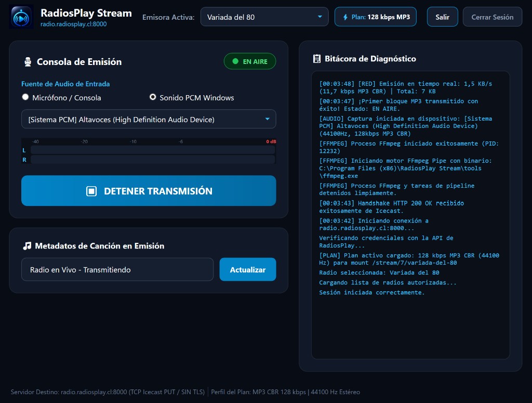
Task: Click the [FFMPEG] Iniciando motor FFmpeg Pipe entry
Action: pyautogui.click(x=405, y=168)
